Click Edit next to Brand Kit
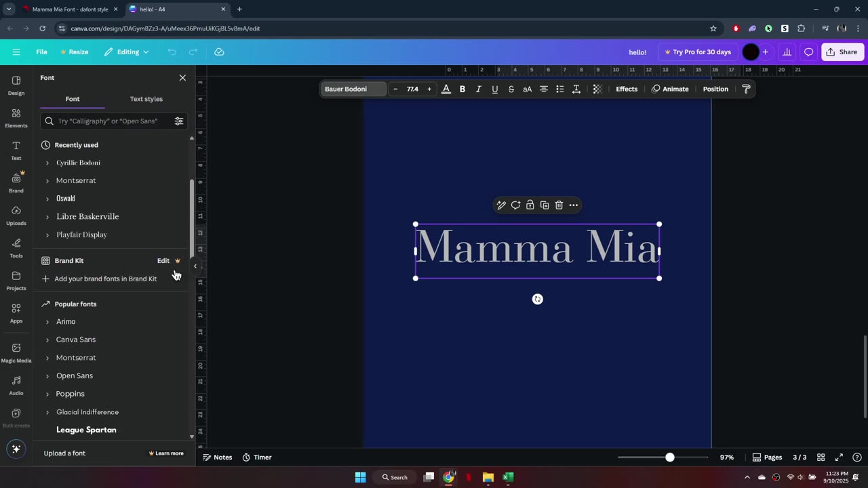 point(163,261)
